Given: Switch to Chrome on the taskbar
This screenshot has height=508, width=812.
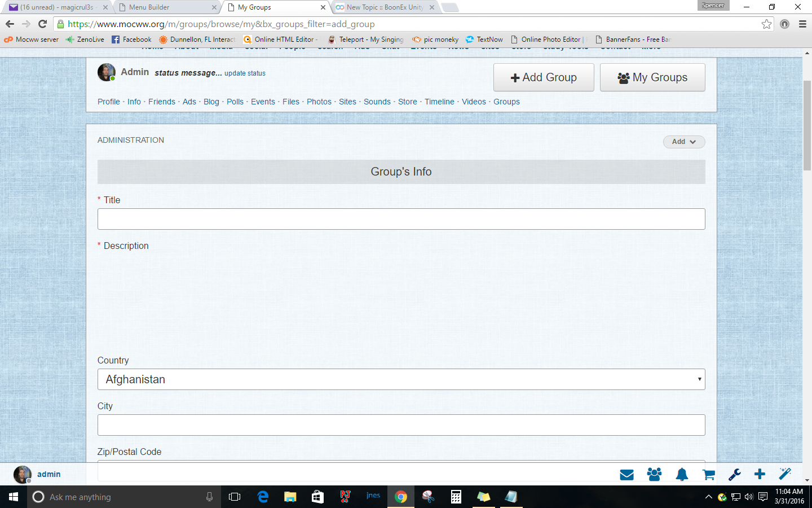Looking at the screenshot, I should pos(401,497).
